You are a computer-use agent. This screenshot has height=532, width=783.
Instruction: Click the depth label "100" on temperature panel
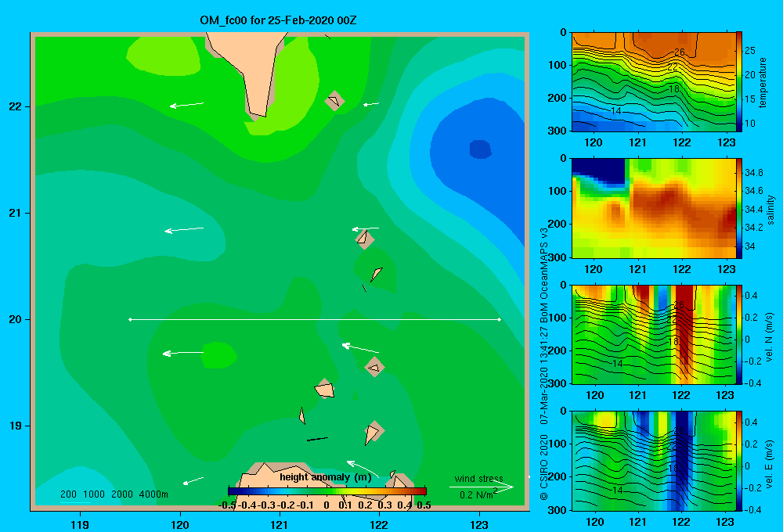click(x=557, y=65)
